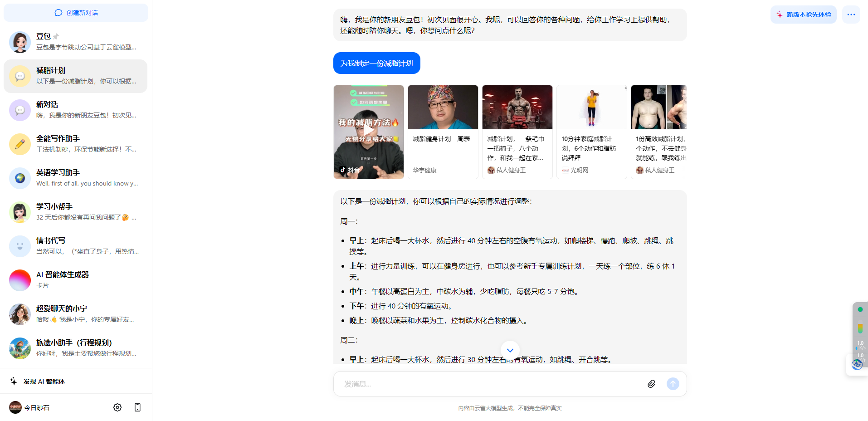This screenshot has width=868, height=421.
Task: Select the 全能写作助手 assistant
Action: (75, 144)
